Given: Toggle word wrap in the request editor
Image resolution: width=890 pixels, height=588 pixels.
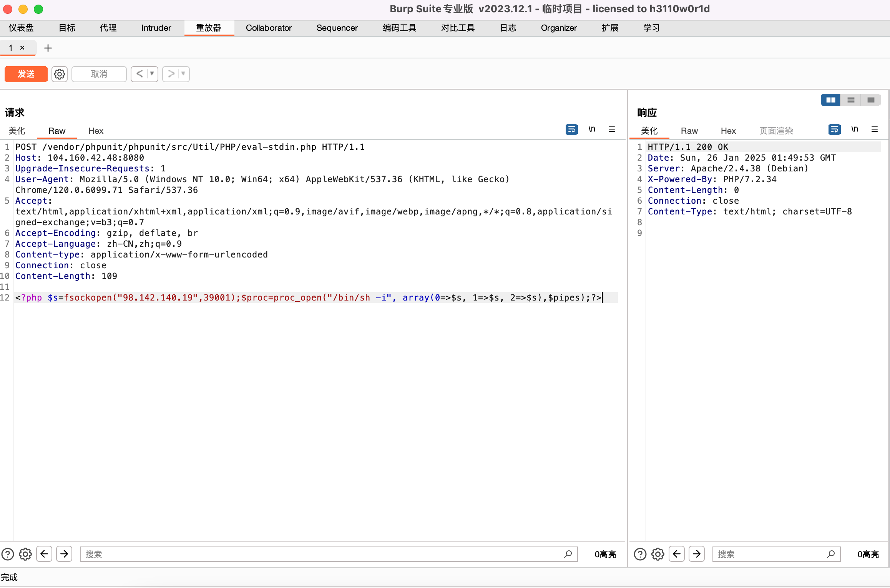Looking at the screenshot, I should [x=571, y=130].
